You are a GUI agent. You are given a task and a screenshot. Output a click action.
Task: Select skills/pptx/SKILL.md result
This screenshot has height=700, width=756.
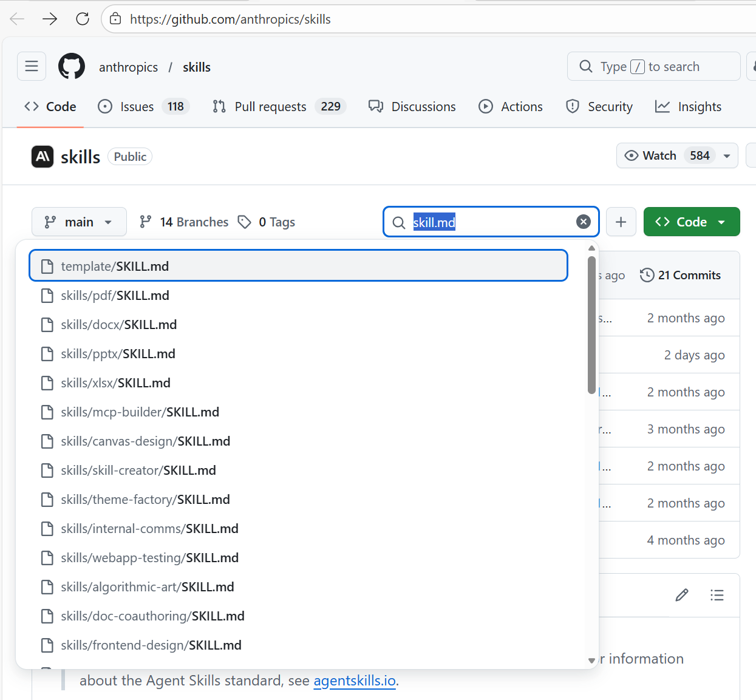[x=298, y=353]
